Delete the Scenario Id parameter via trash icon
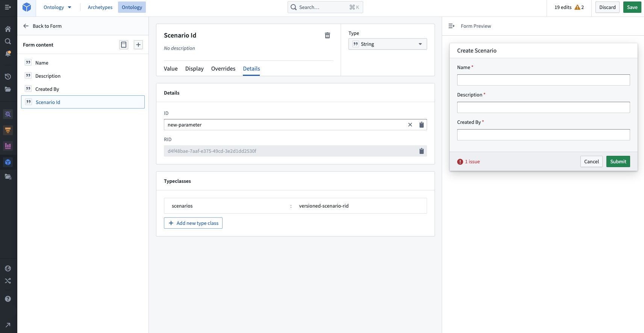 click(327, 35)
